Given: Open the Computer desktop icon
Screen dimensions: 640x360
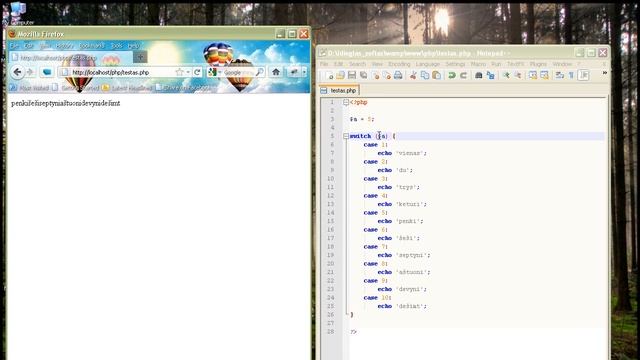Looking at the screenshot, I should (x=18, y=13).
